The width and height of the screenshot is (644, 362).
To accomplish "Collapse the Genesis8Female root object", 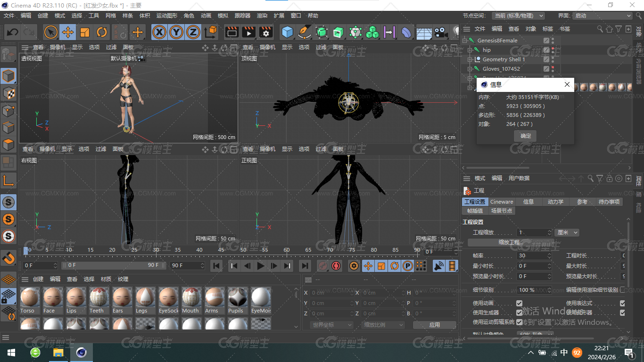I will (x=465, y=41).
